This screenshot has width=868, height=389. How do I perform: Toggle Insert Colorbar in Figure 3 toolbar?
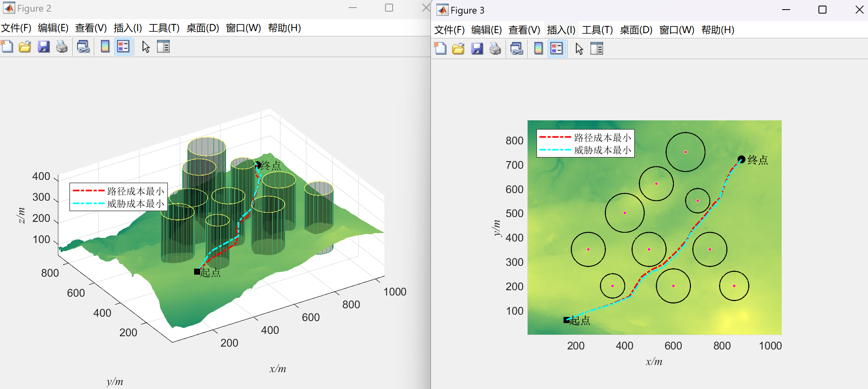tap(538, 49)
